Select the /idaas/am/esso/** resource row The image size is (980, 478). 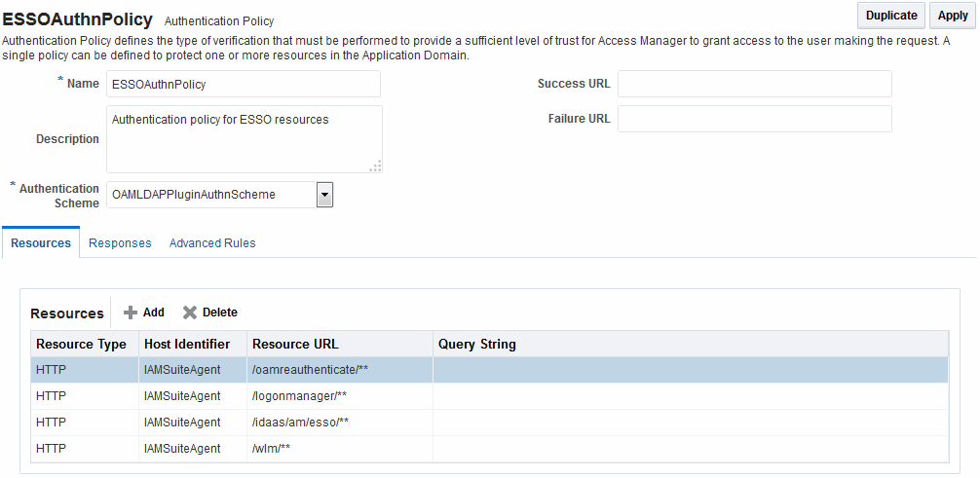point(489,423)
